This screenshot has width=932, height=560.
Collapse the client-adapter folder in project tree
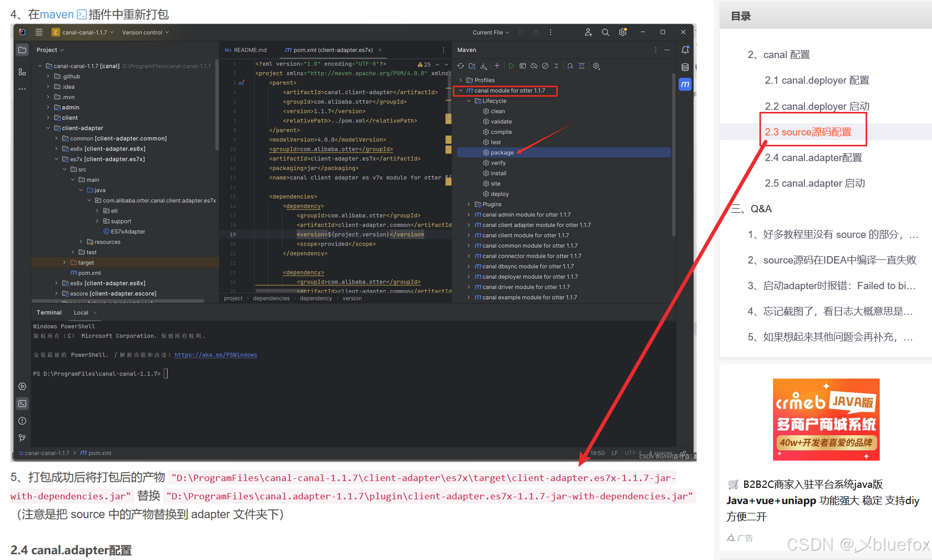[x=48, y=128]
